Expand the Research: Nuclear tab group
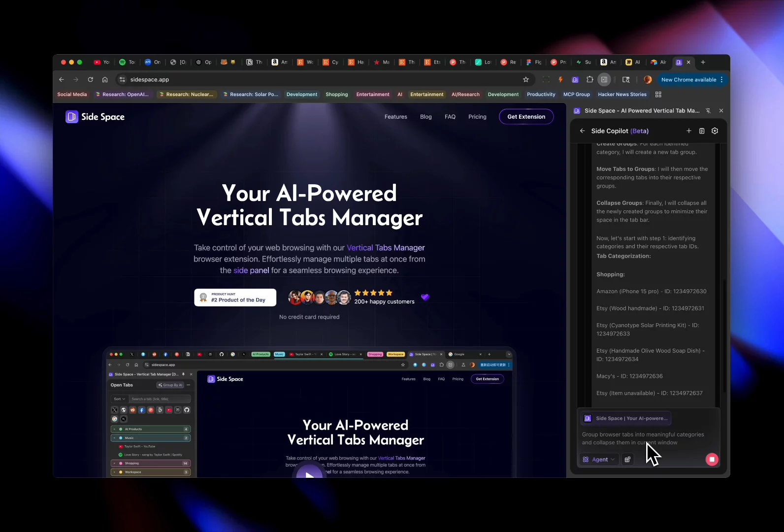784x532 pixels. (186, 95)
